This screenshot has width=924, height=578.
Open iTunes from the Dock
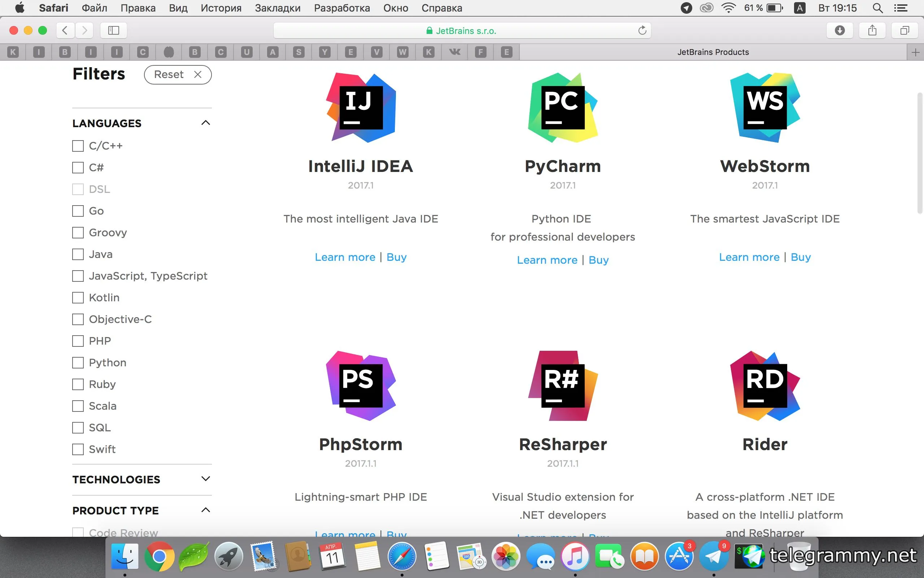coord(575,556)
